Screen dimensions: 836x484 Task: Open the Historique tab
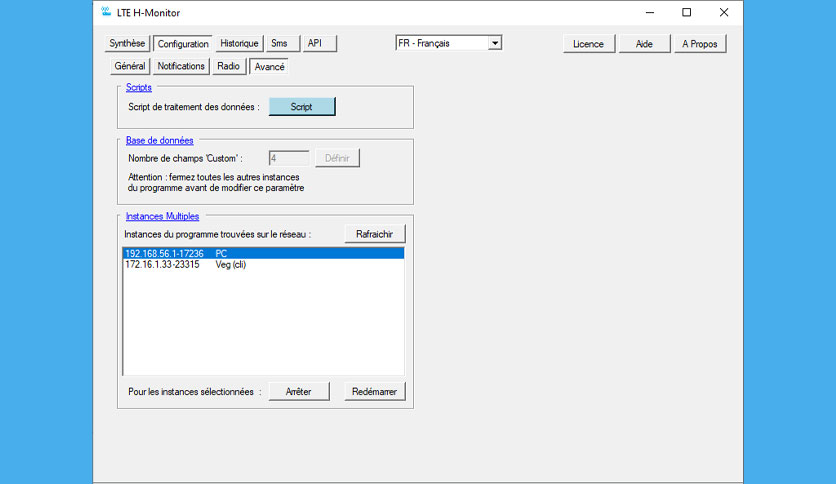239,43
